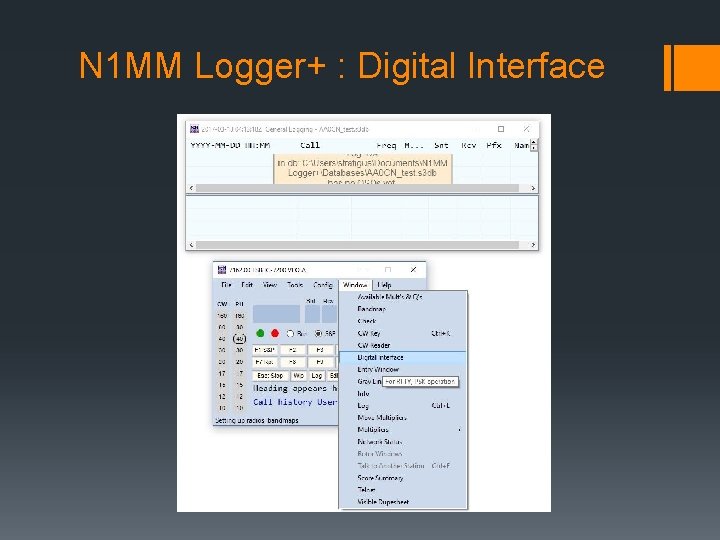Click the N1MM icon in the Log window title bar
Screen dimensions: 720x540
(x=194, y=129)
